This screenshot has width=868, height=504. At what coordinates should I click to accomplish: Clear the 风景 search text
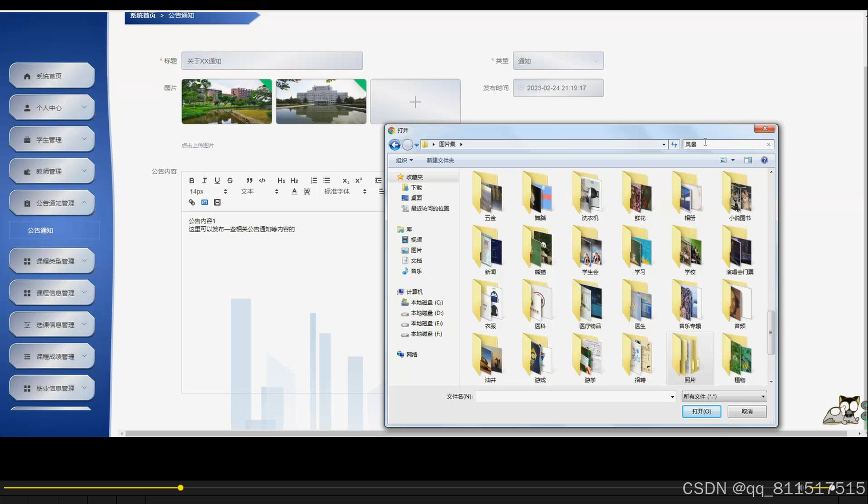(768, 144)
